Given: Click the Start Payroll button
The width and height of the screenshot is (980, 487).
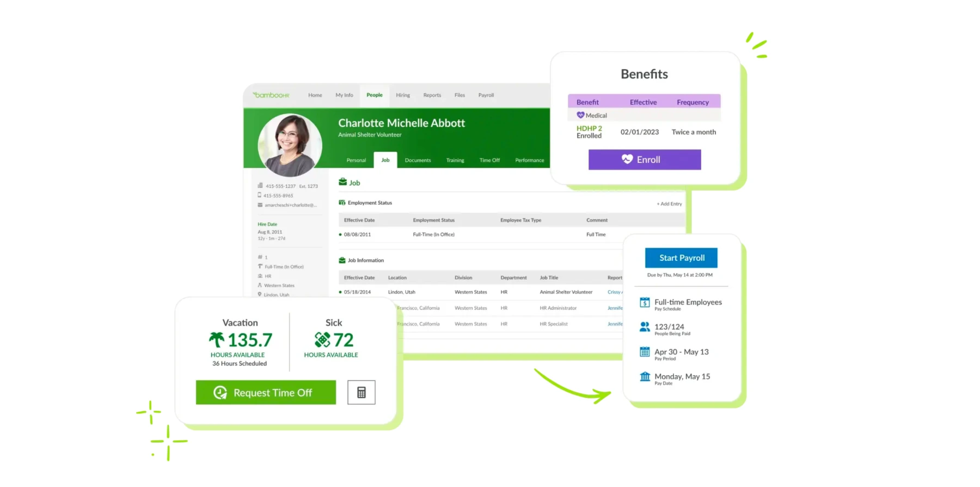Looking at the screenshot, I should point(681,258).
